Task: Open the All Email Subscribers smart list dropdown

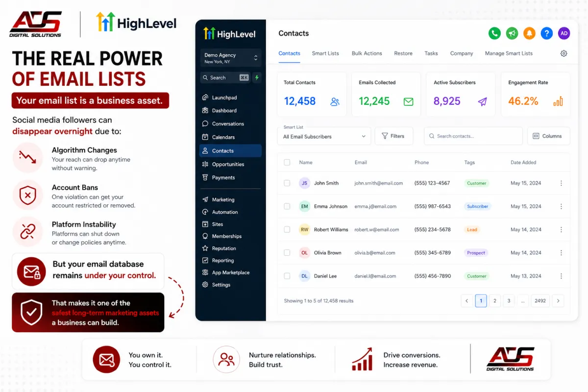Action: 324,136
